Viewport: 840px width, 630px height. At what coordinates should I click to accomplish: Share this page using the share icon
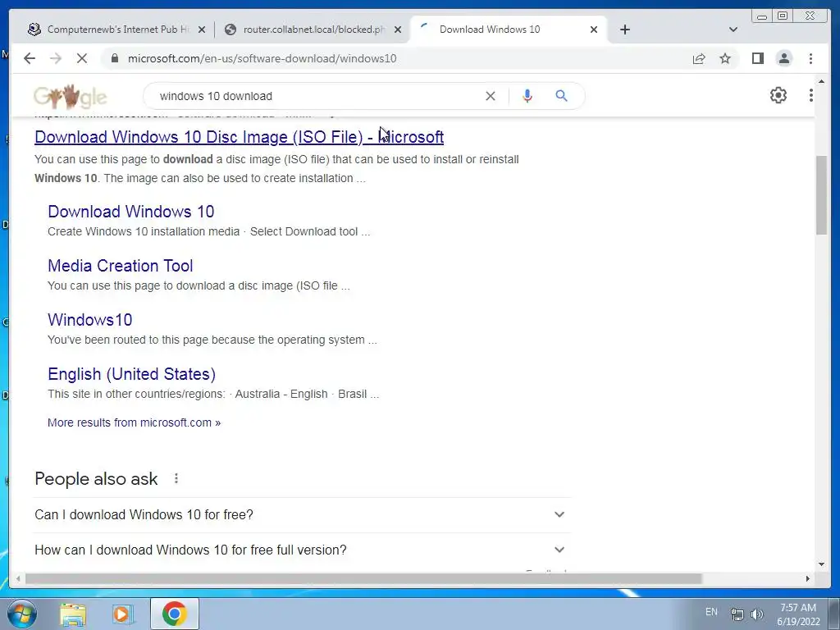[699, 58]
